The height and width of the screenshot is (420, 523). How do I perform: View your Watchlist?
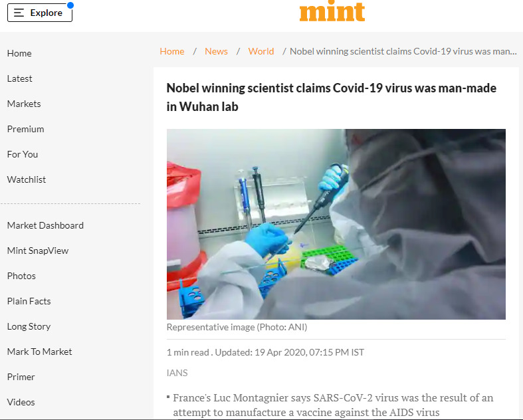point(27,179)
